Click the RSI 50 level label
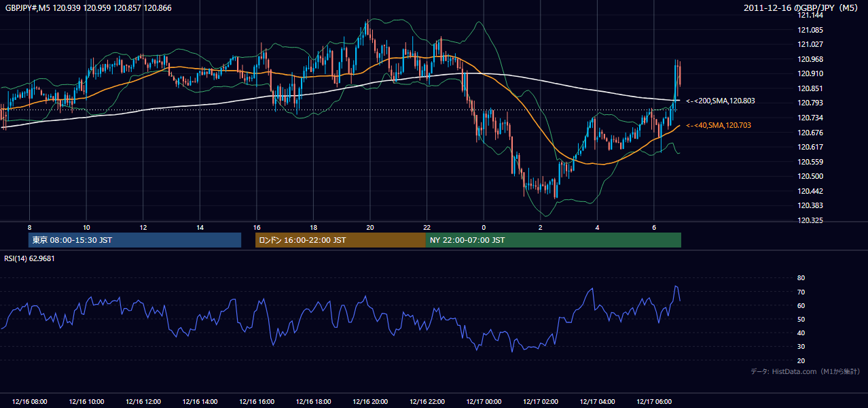868x408 pixels. [801, 319]
